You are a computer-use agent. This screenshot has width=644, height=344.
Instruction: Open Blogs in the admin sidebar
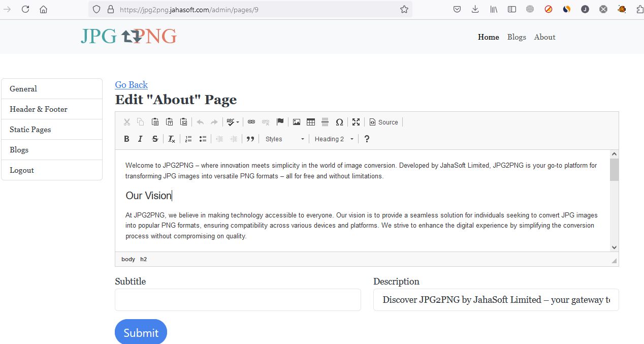[x=52, y=150]
